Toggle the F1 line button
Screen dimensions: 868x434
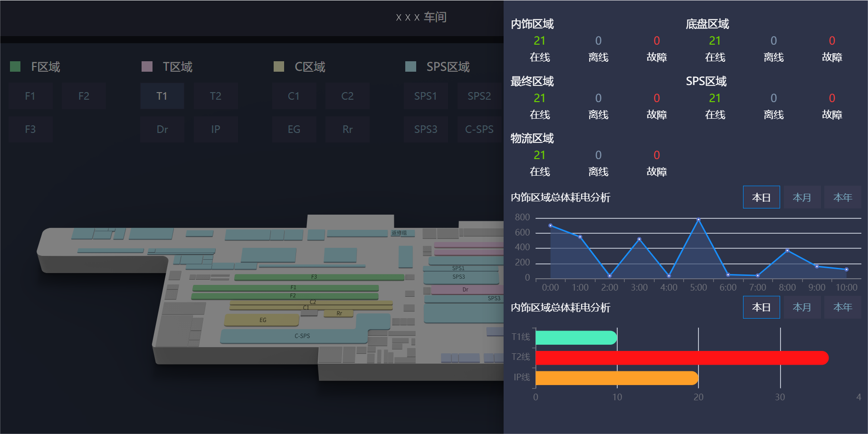[x=30, y=96]
